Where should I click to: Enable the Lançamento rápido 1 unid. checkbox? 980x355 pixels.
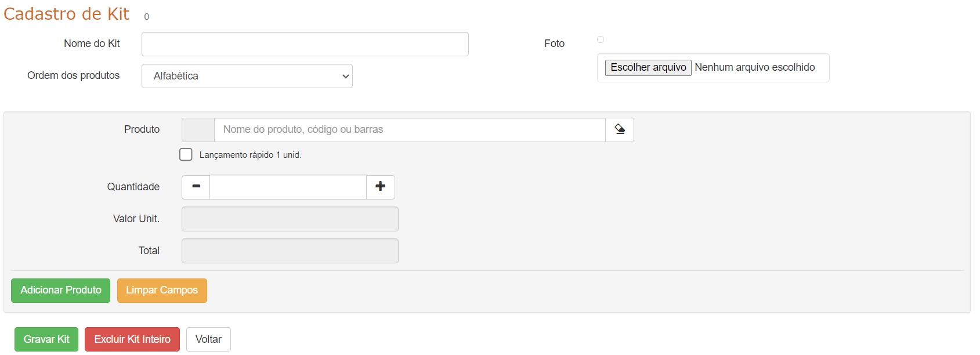[186, 155]
